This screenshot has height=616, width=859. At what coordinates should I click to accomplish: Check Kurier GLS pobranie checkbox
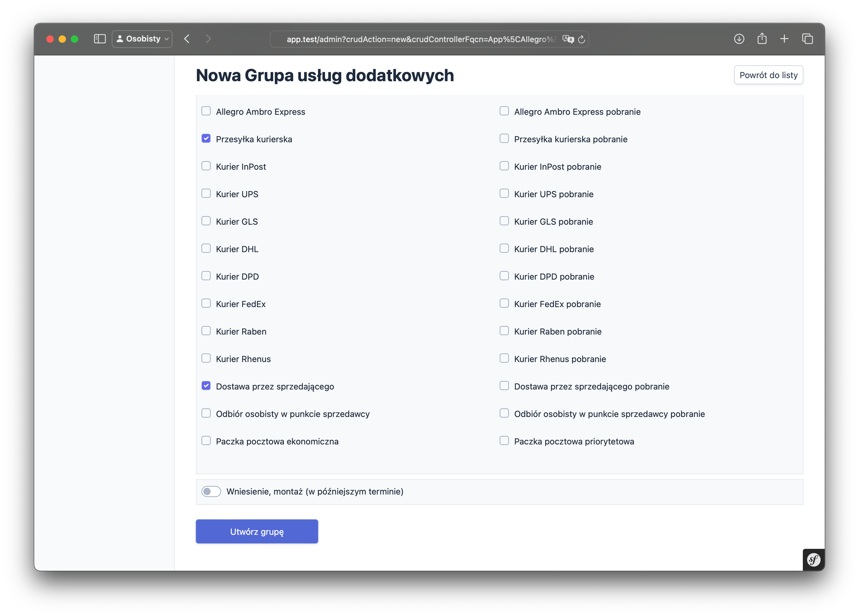(x=504, y=221)
